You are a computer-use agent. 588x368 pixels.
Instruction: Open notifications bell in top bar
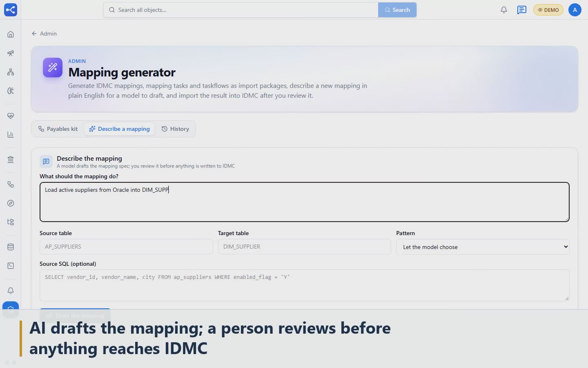point(504,10)
